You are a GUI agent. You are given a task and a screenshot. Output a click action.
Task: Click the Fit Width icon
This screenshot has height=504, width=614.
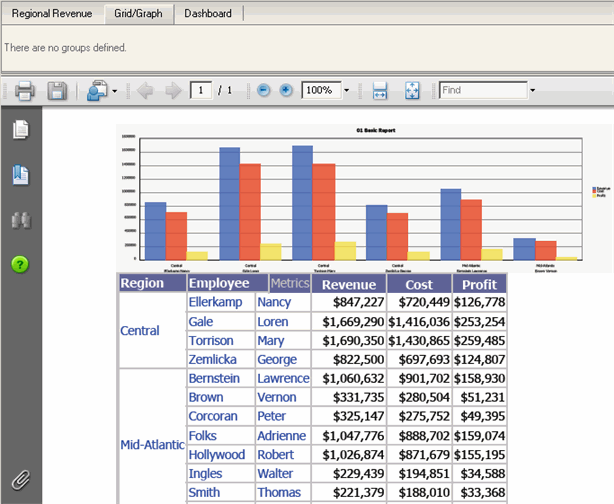tap(380, 91)
